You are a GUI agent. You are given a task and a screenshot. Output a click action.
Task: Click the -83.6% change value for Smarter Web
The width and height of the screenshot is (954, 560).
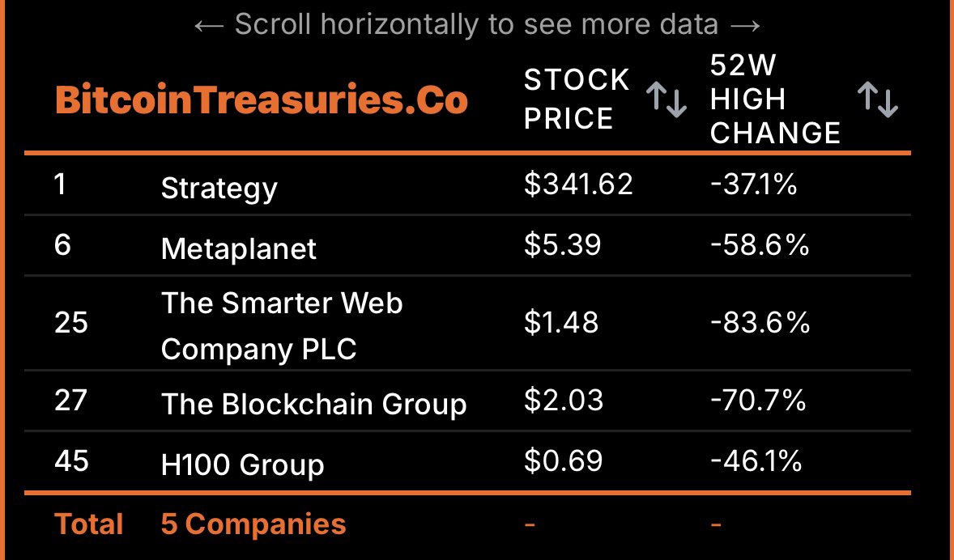tap(760, 322)
